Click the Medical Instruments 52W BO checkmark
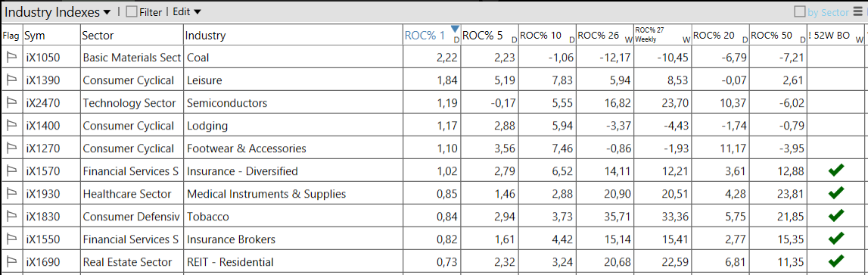Screen dimensions: 868x275 coord(836,193)
